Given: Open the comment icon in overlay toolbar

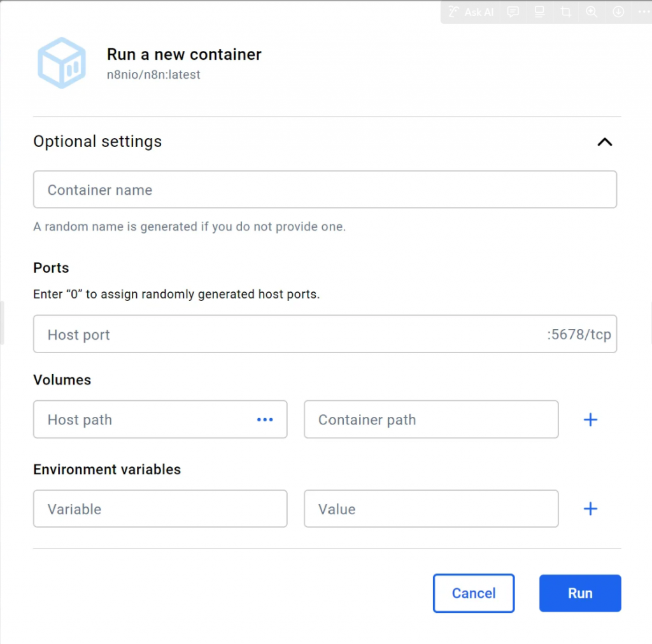Looking at the screenshot, I should [x=513, y=12].
